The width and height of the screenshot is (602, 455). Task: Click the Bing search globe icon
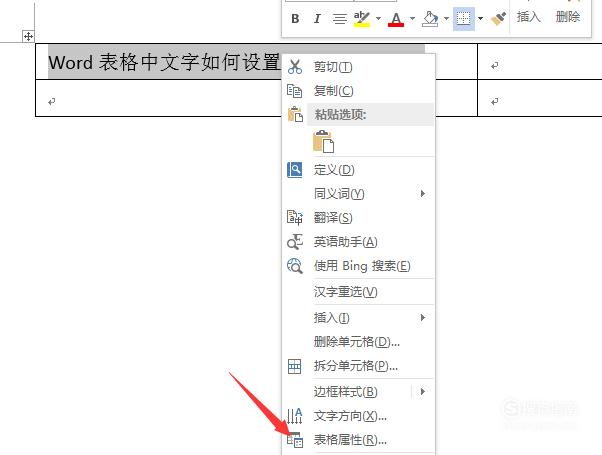click(x=295, y=266)
